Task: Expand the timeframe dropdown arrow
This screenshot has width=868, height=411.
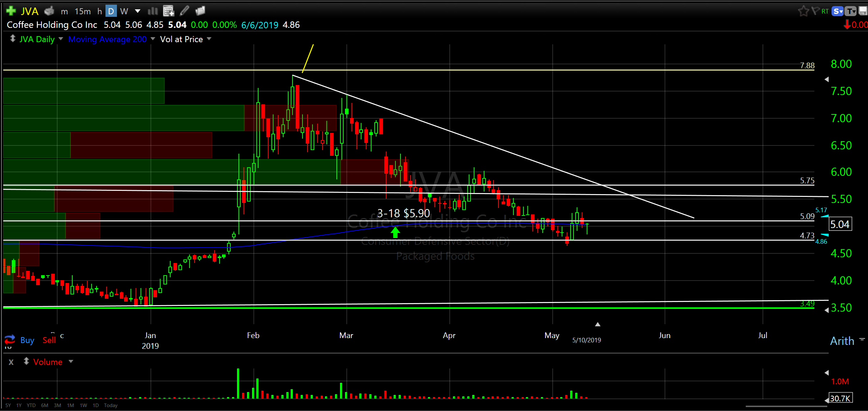Action: [137, 11]
